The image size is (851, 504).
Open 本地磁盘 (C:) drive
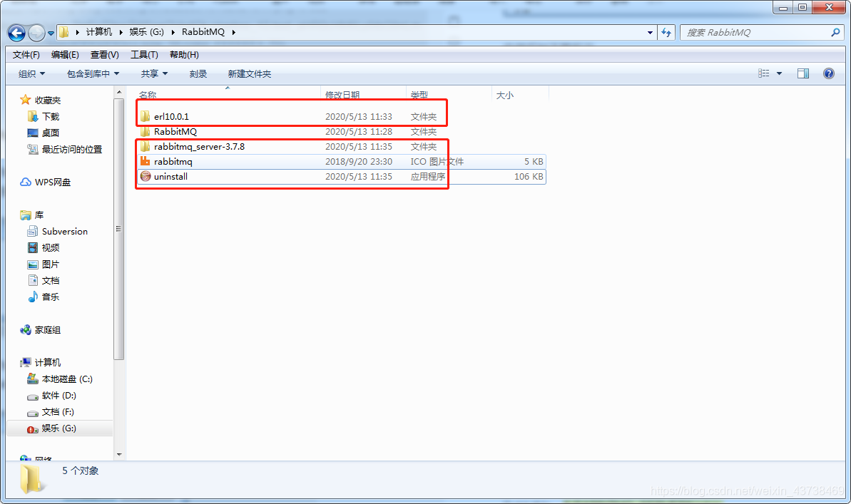click(67, 379)
